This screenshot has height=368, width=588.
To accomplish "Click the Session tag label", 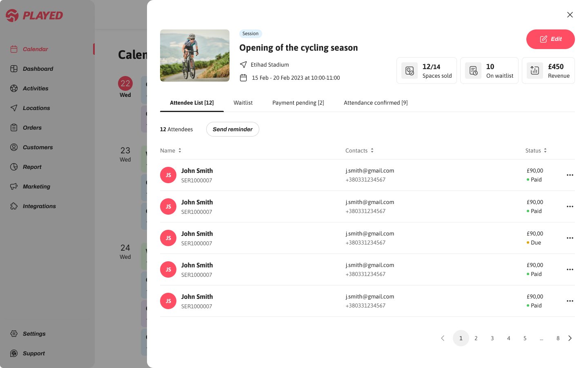I will pos(250,34).
